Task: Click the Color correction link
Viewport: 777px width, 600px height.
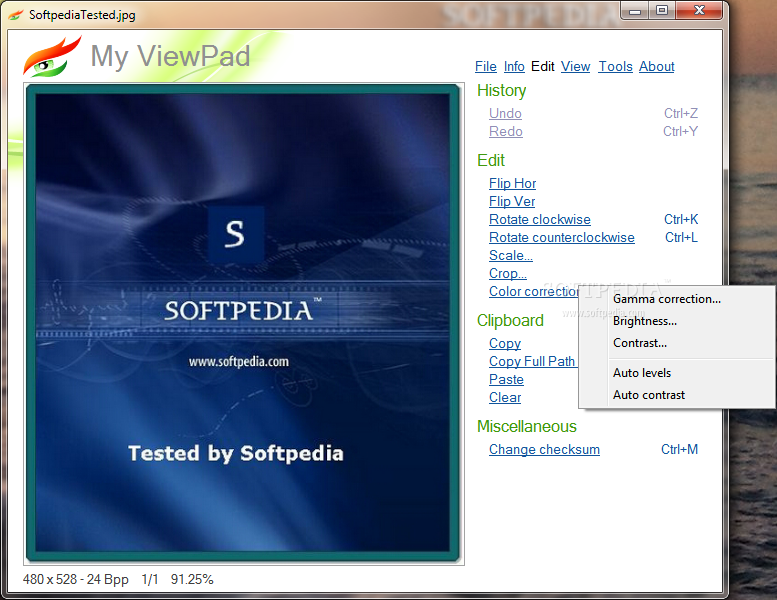Action: pos(534,291)
